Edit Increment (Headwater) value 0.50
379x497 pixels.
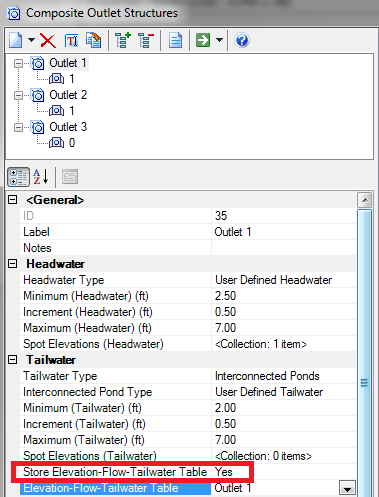click(x=284, y=312)
